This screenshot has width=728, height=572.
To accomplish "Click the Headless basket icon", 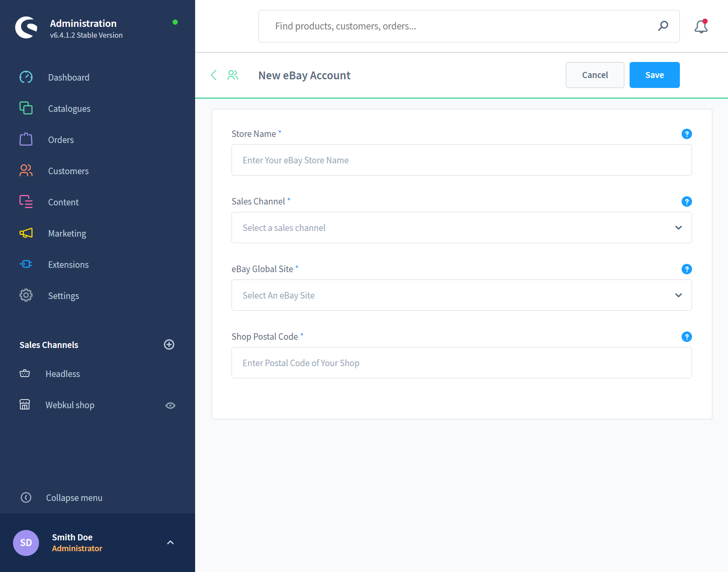I will [x=25, y=374].
